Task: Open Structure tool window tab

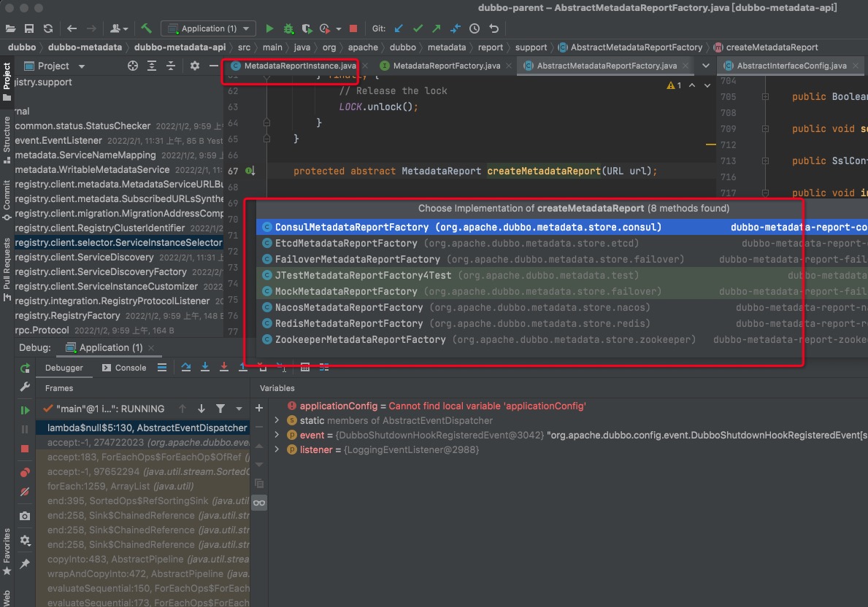Action: [7, 139]
